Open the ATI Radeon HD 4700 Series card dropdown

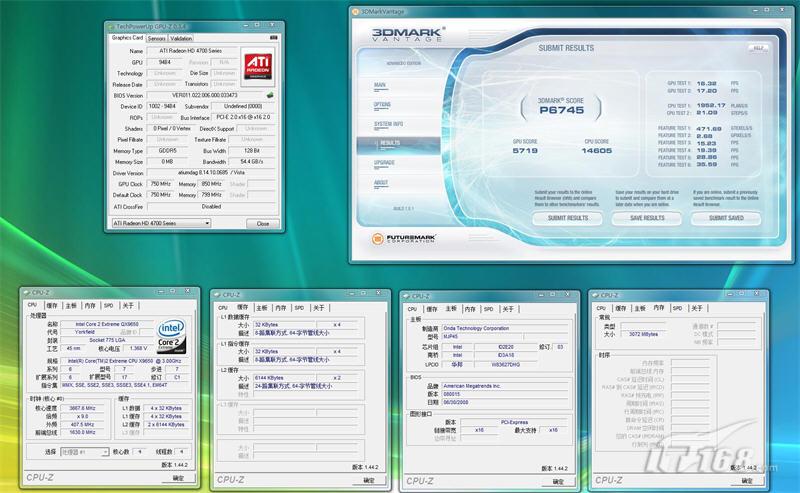[161, 223]
